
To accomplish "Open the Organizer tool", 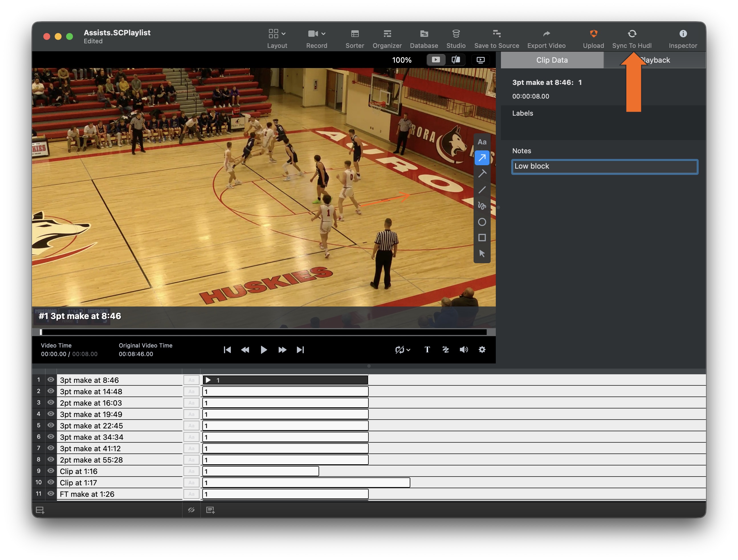I will [x=387, y=39].
